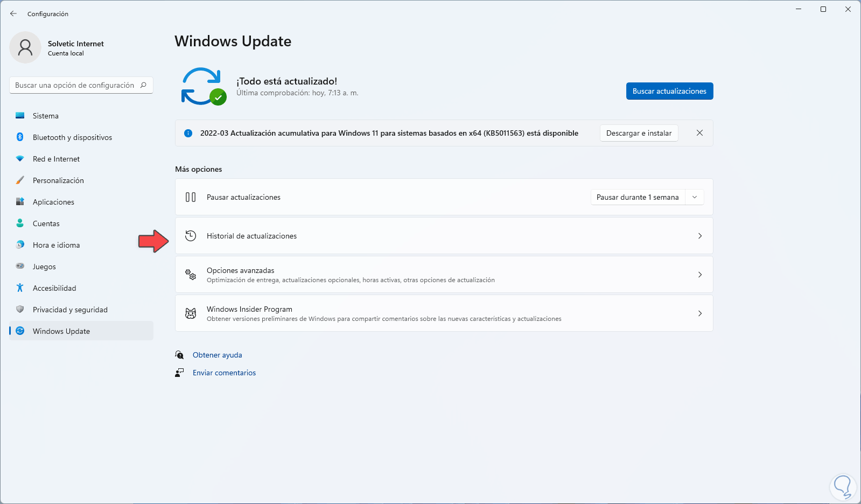Click the Red e Internet wifi icon
The image size is (861, 504).
point(20,159)
